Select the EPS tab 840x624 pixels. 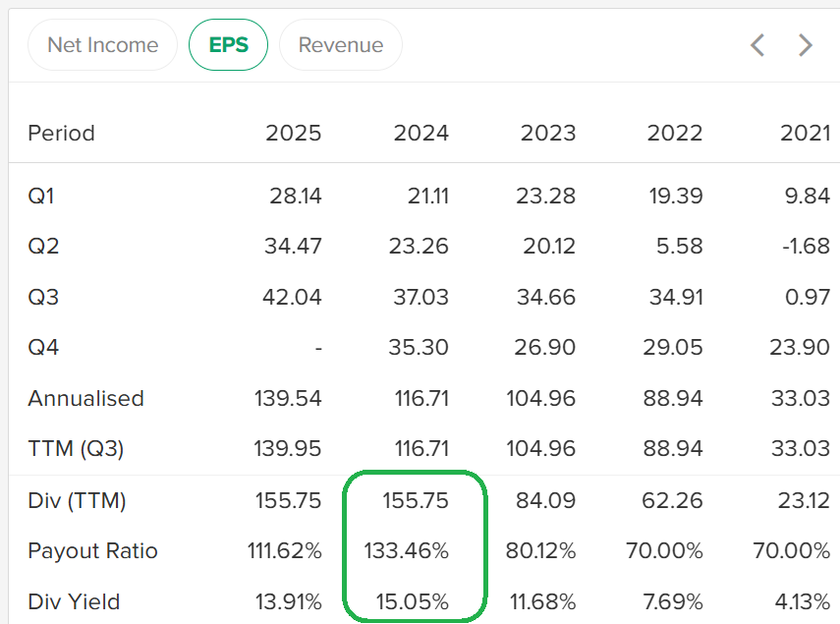pyautogui.click(x=228, y=45)
